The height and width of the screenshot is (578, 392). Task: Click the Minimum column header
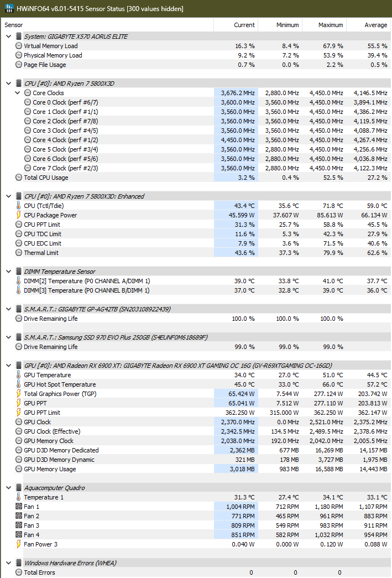pyautogui.click(x=280, y=25)
